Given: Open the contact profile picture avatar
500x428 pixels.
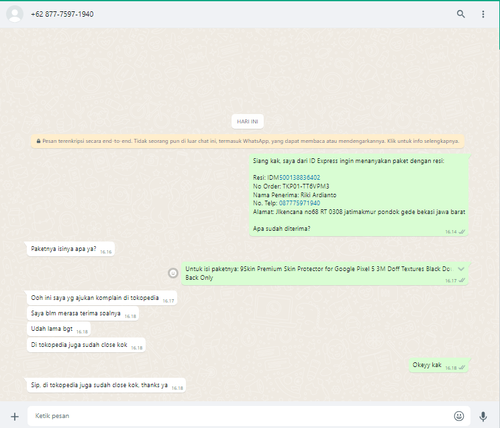Looking at the screenshot, I should click(x=15, y=14).
